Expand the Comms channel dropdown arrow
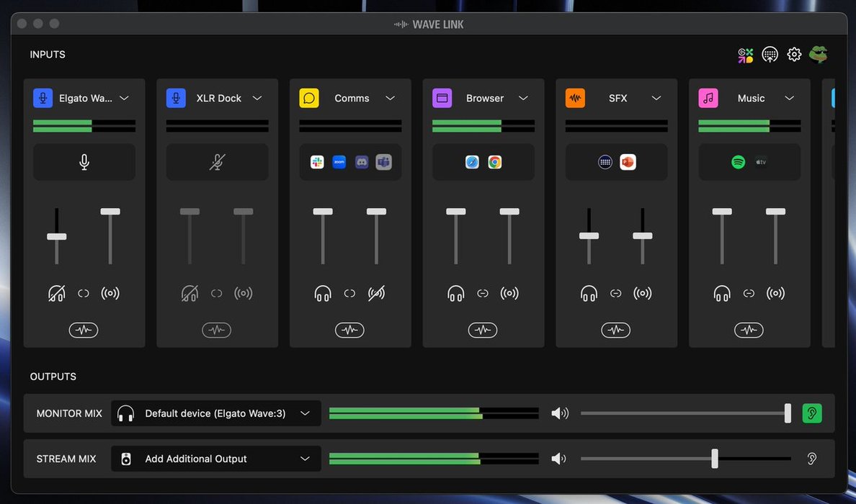The height and width of the screenshot is (504, 856). (391, 98)
